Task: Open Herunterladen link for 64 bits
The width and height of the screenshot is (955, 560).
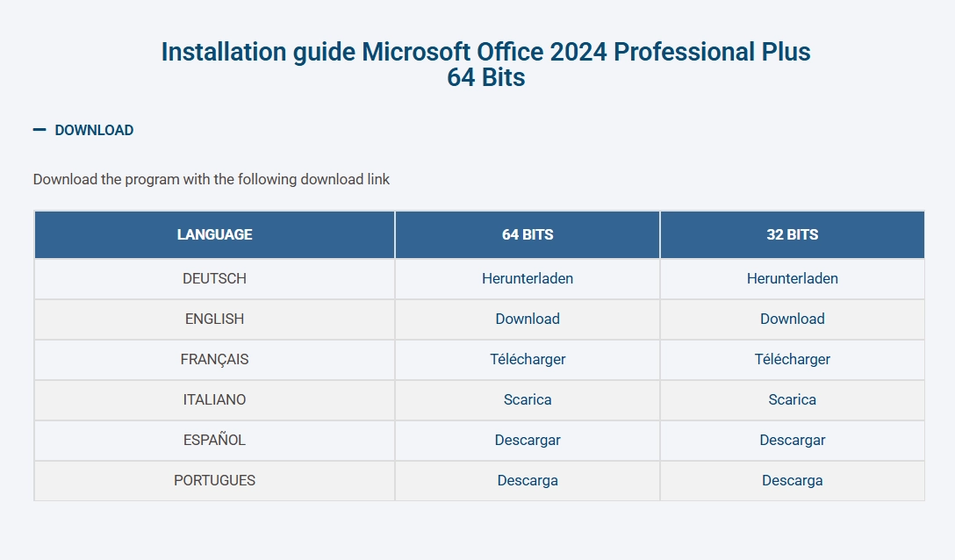Action: click(528, 278)
